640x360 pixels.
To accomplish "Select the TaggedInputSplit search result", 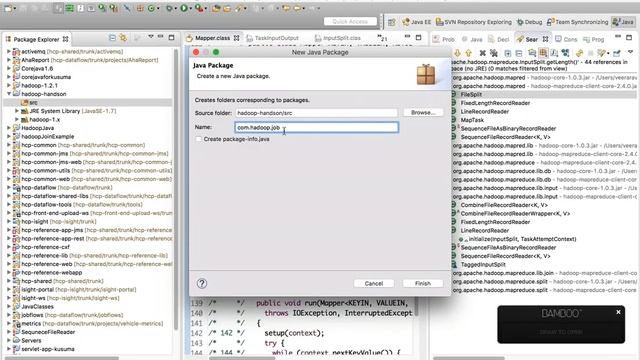I will point(483,264).
